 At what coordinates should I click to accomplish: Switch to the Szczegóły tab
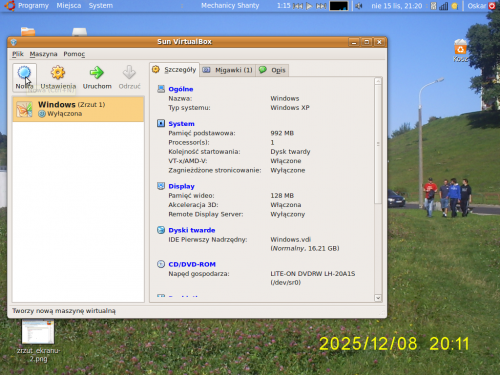[174, 70]
